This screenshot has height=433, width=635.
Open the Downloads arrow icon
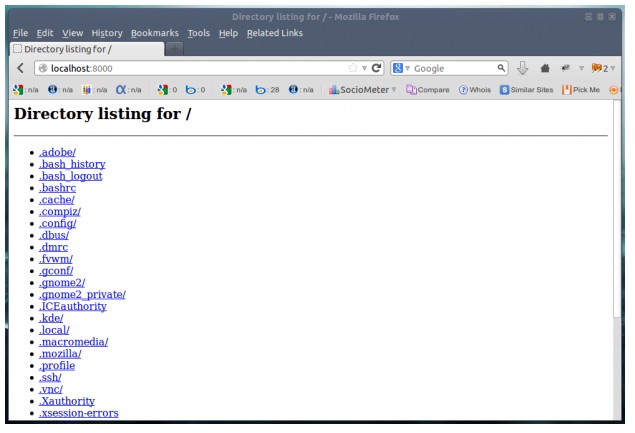522,68
